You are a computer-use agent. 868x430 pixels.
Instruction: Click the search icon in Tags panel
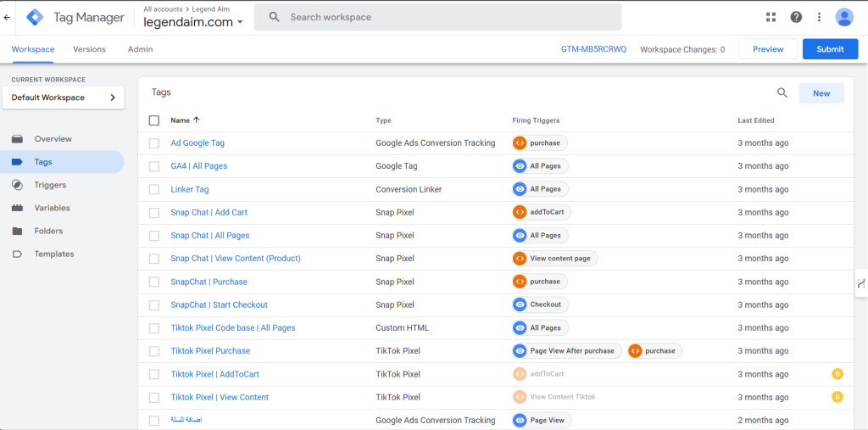click(x=782, y=93)
